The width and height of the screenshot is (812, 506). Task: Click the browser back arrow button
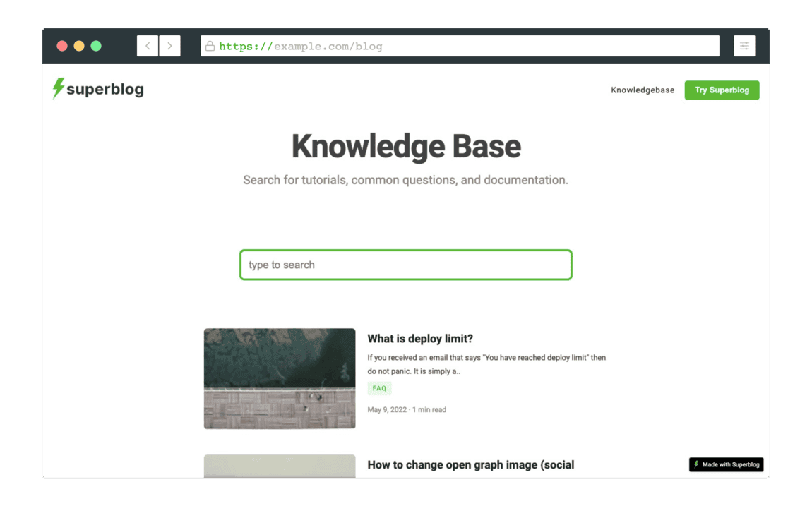tap(148, 46)
